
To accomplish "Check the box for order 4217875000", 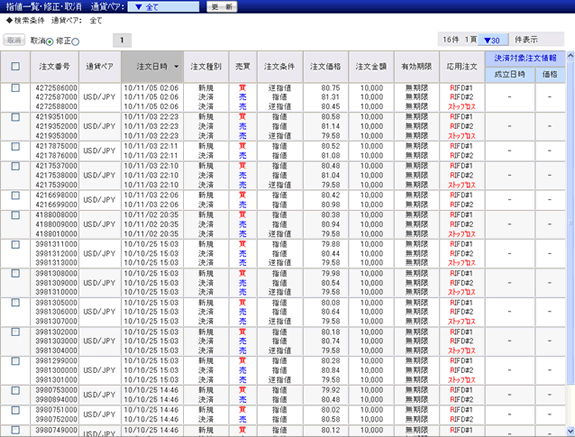I will click(x=15, y=146).
